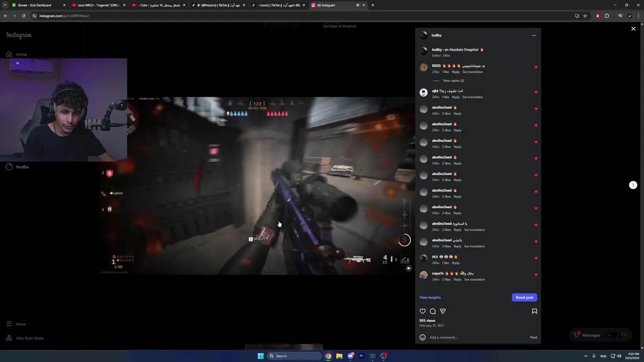This screenshot has height=362, width=644.
Task: Open the Xbox Game Bar from the taskbar
Action: click(372, 356)
